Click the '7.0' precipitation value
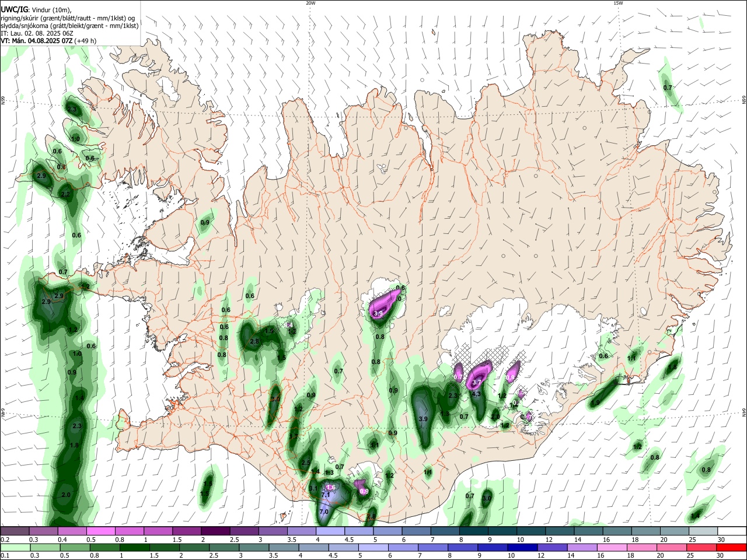Viewport: 747px width, 560px height. pos(324,512)
